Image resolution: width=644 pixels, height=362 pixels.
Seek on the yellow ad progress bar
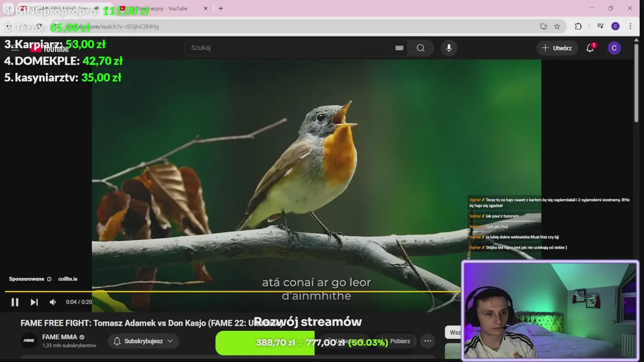click(x=232, y=292)
